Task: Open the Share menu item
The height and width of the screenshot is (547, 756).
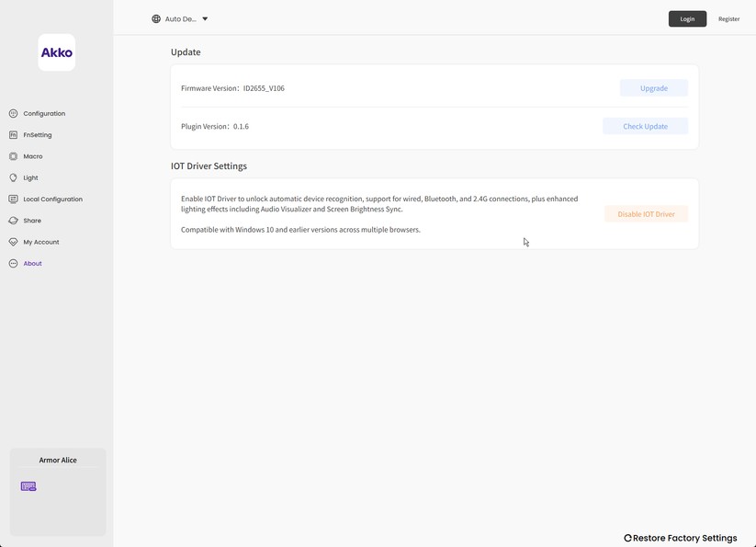Action: tap(32, 221)
